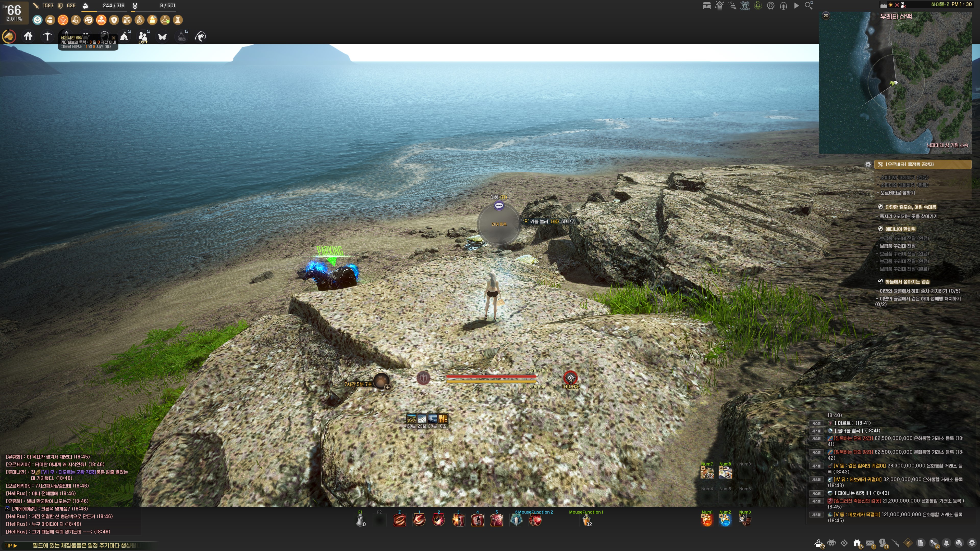Select quickslot skill in slot 1
Image resolution: width=980 pixels, height=551 pixels.
(419, 520)
